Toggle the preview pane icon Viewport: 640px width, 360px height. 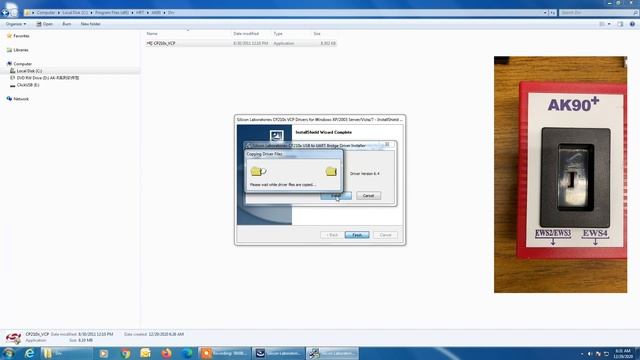tap(620, 24)
